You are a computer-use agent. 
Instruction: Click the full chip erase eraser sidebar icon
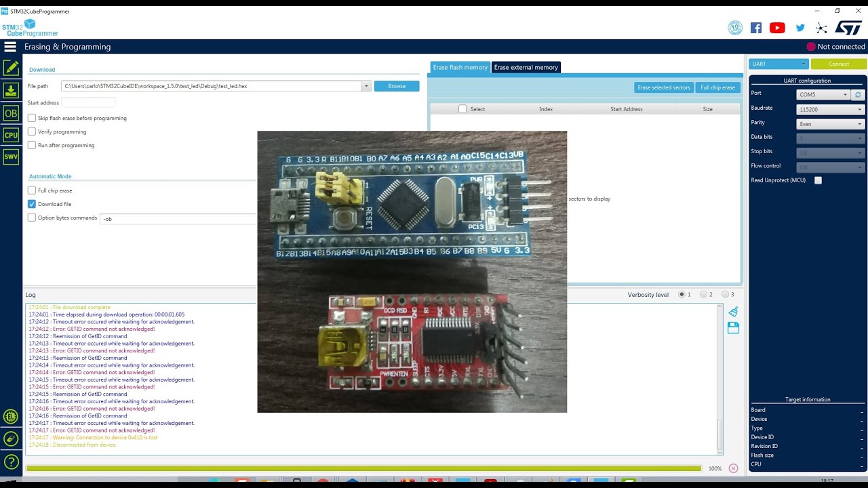pyautogui.click(x=11, y=439)
